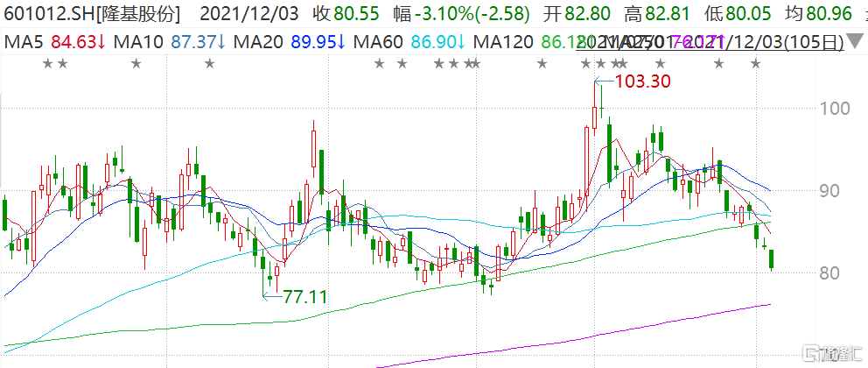
Task: Click the leftmost star event marker
Action: click(x=48, y=64)
